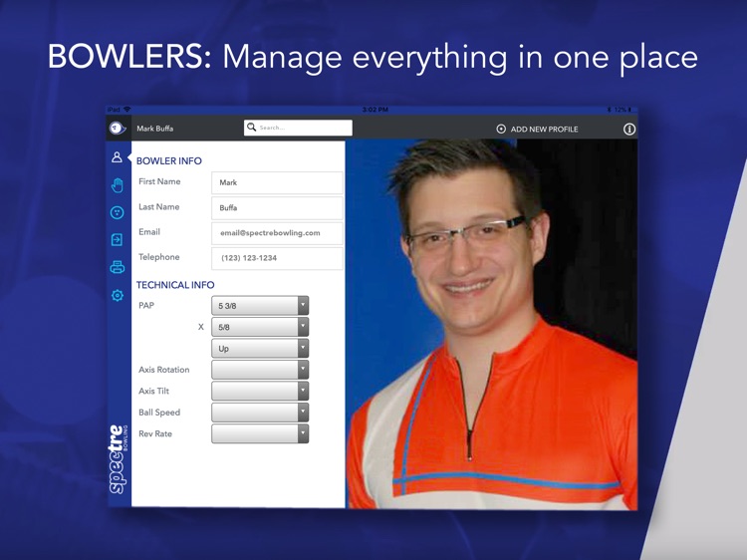Open the settings gear sidebar icon
Image resolution: width=747 pixels, height=560 pixels.
[118, 296]
